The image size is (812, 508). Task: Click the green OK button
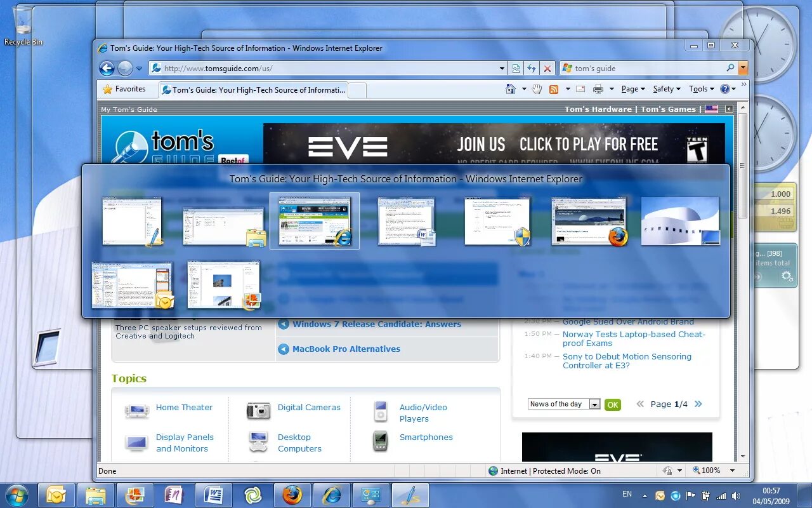(612, 404)
